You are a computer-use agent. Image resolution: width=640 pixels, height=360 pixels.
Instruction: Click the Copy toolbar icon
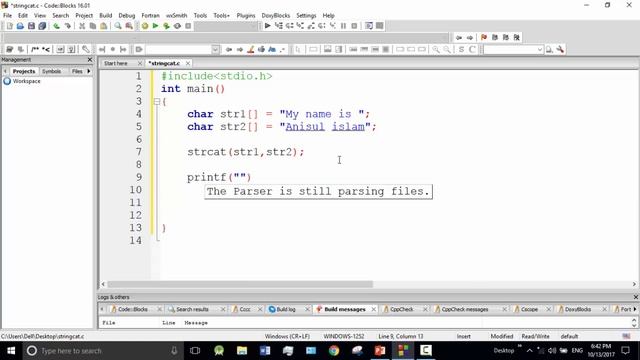pyautogui.click(x=93, y=26)
